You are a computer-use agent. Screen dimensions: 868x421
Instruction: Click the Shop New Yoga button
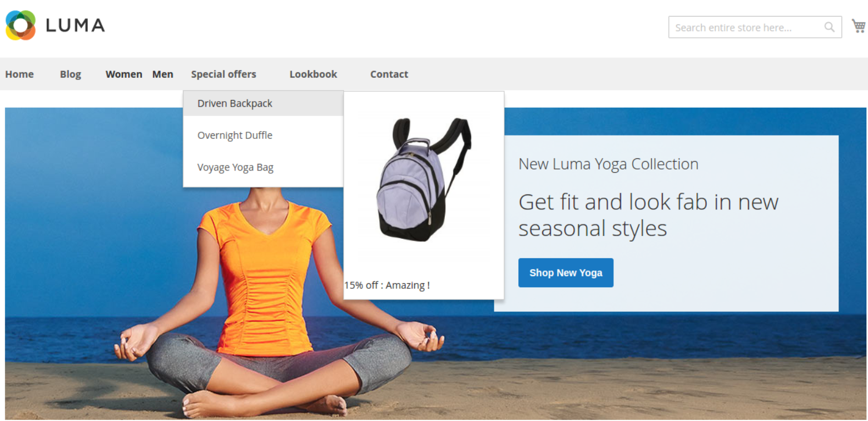click(566, 273)
